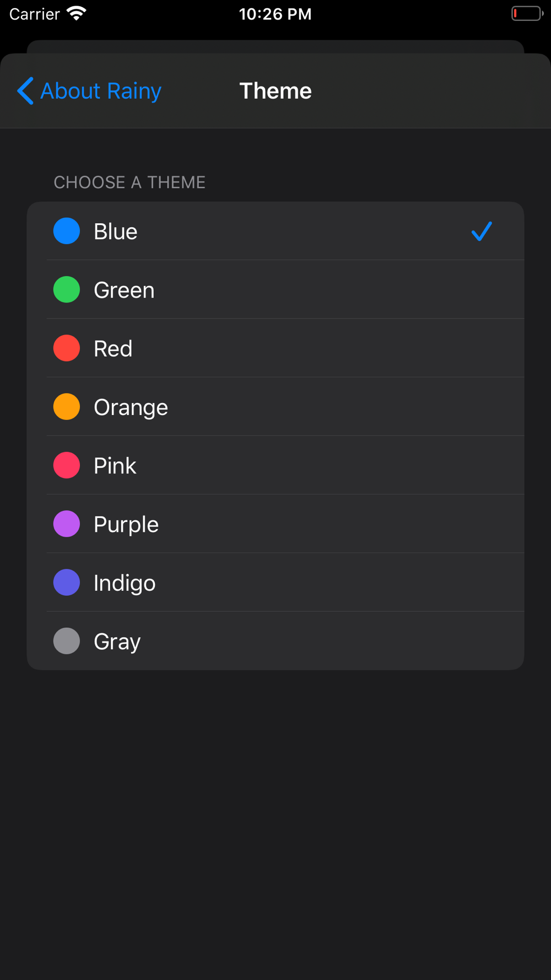Click the blue color circle
551x980 pixels.
coord(67,231)
